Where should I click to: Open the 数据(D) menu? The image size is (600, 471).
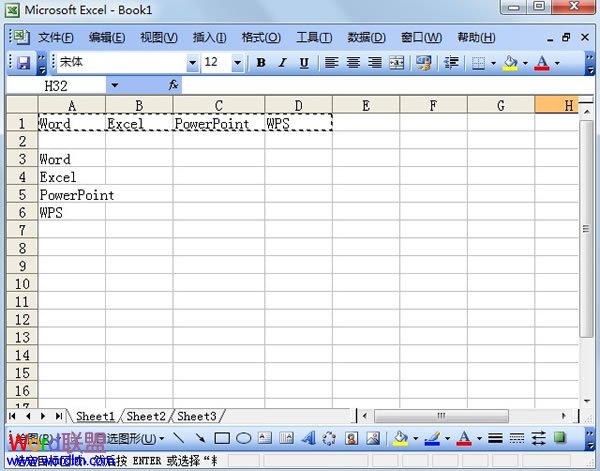tap(366, 37)
